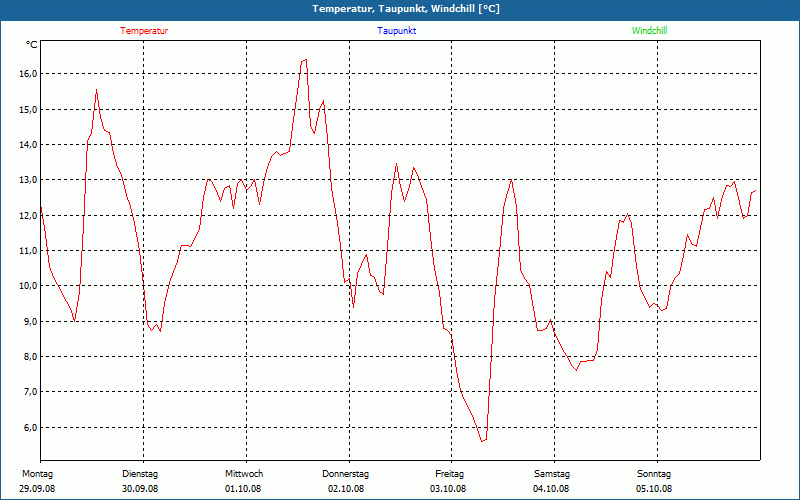
Task: Click the '12,0' y-axis value
Action: pos(29,215)
